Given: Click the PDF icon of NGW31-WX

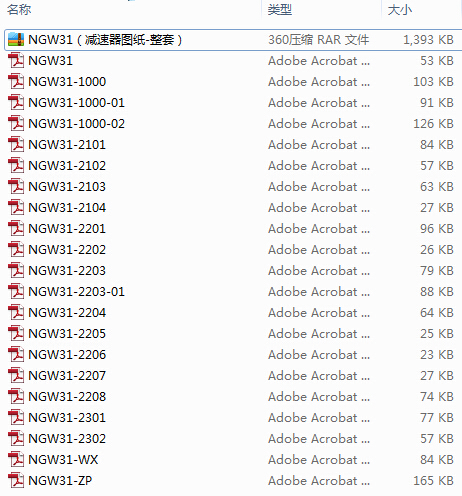Looking at the screenshot, I should tap(16, 459).
